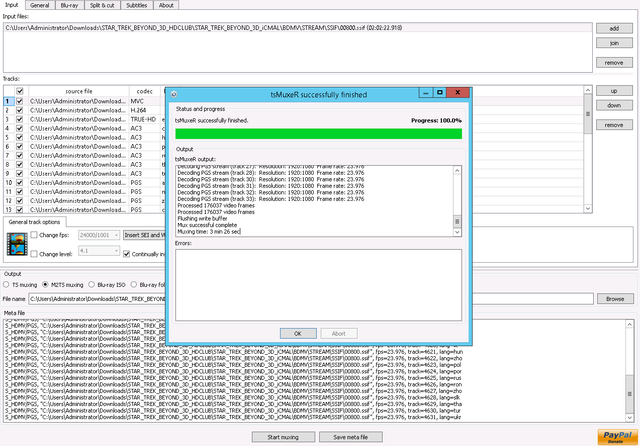Click the film strip track icon
640x446 pixels.
[17, 244]
